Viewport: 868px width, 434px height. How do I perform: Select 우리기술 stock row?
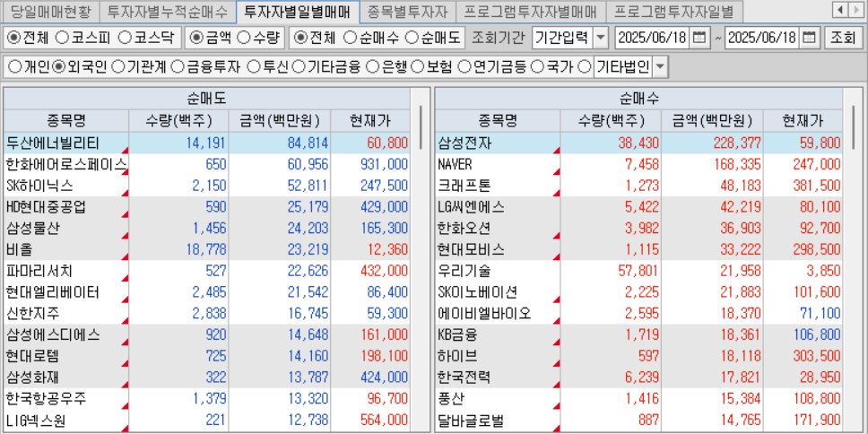(x=639, y=271)
